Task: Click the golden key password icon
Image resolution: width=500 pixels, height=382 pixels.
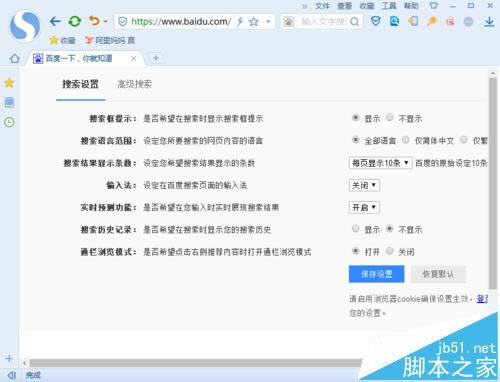Action: [432, 22]
